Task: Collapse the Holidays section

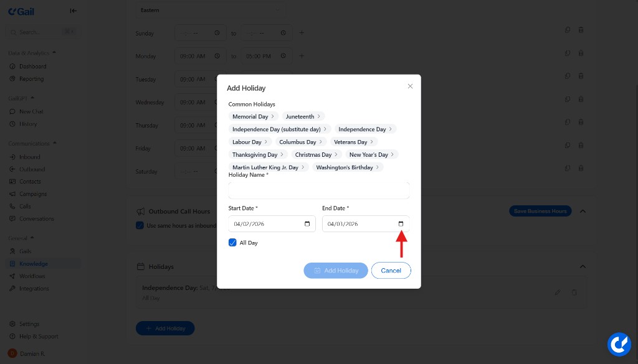Action: point(583,266)
